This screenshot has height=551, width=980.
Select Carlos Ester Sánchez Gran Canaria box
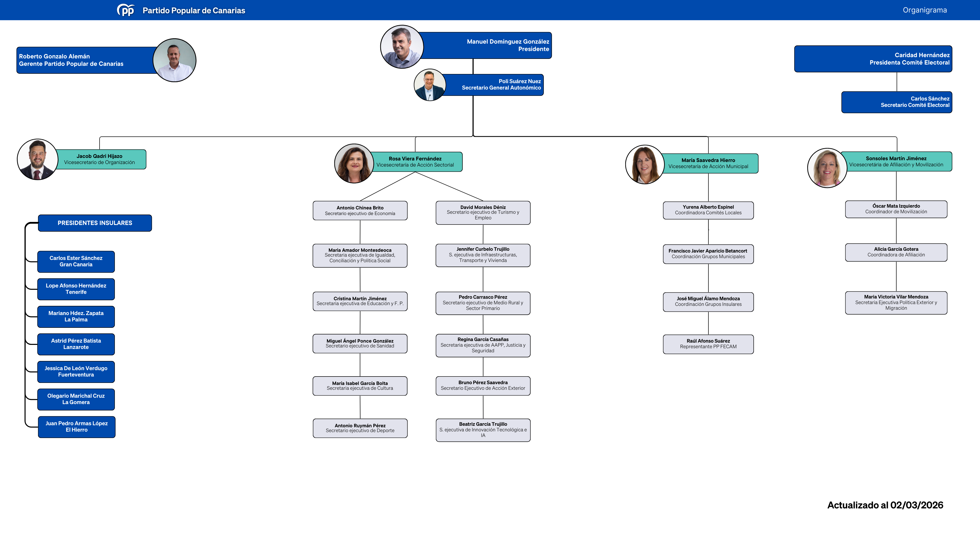(76, 261)
